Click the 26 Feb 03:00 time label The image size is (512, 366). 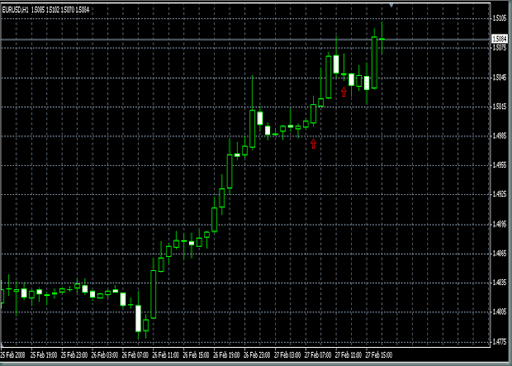click(105, 355)
